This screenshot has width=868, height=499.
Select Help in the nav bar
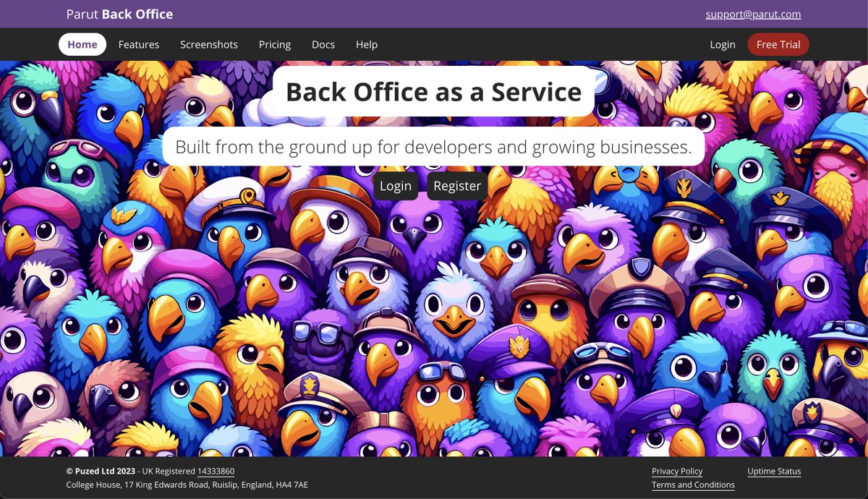tap(367, 44)
